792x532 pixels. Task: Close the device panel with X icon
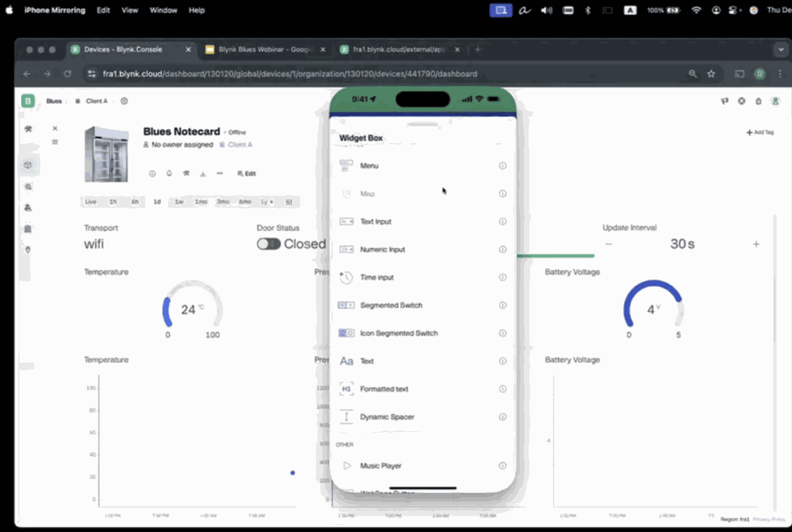coord(55,128)
